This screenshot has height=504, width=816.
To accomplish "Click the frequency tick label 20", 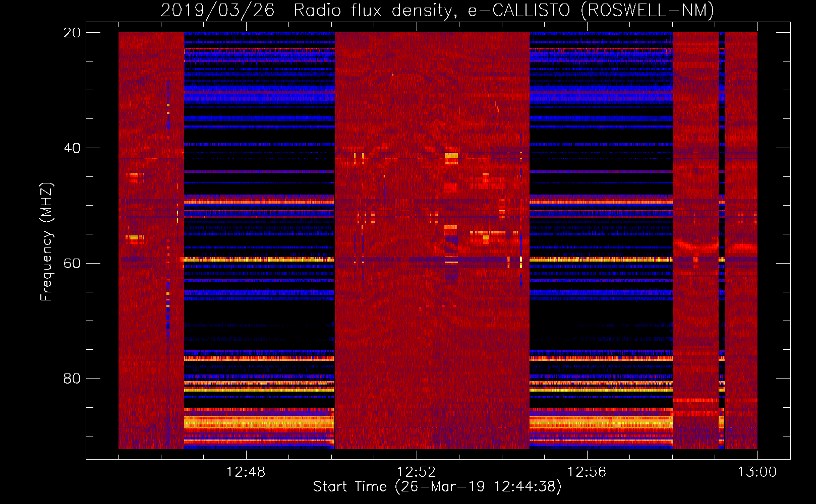I will (x=72, y=33).
